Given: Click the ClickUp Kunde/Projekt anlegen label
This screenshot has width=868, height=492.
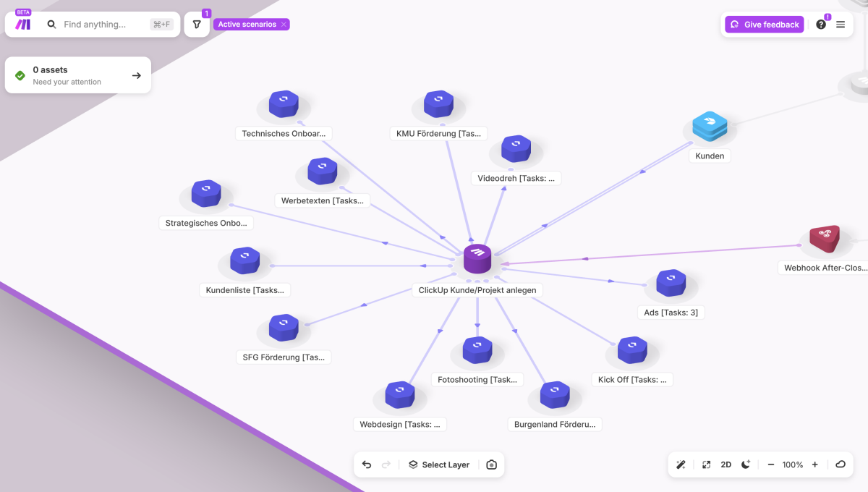Looking at the screenshot, I should [x=477, y=290].
